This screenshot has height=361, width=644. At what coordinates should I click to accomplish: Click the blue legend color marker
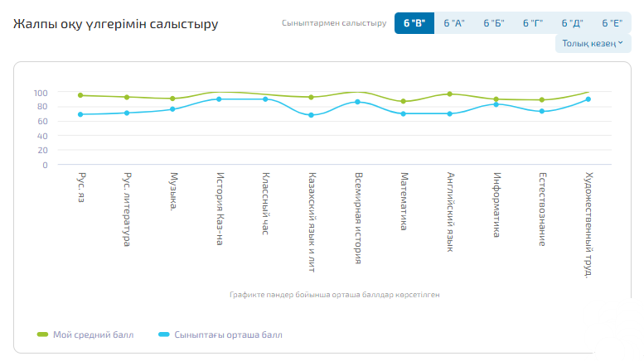(x=164, y=335)
